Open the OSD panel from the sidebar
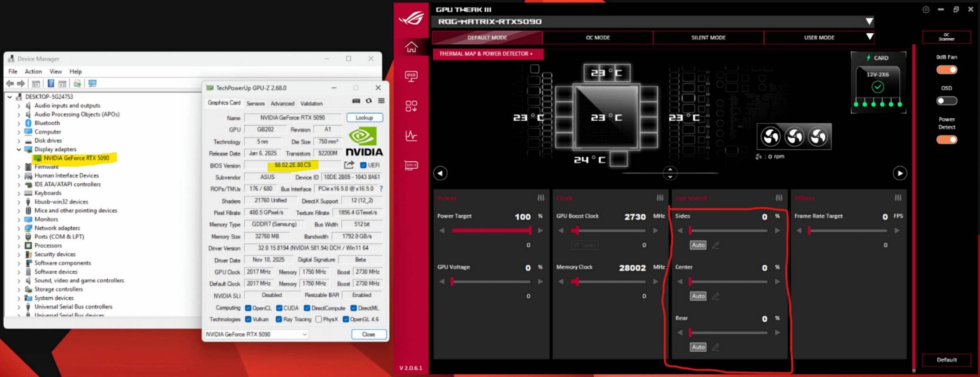 (412, 76)
